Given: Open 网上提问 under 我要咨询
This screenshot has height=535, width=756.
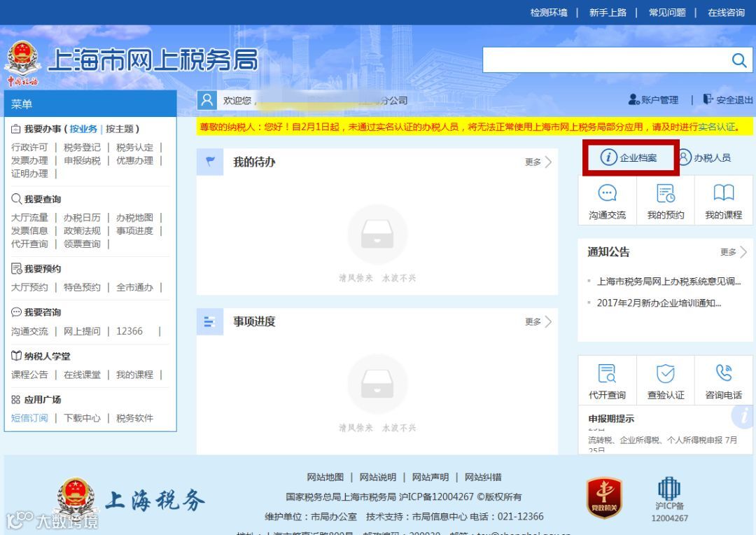Looking at the screenshot, I should 82,331.
